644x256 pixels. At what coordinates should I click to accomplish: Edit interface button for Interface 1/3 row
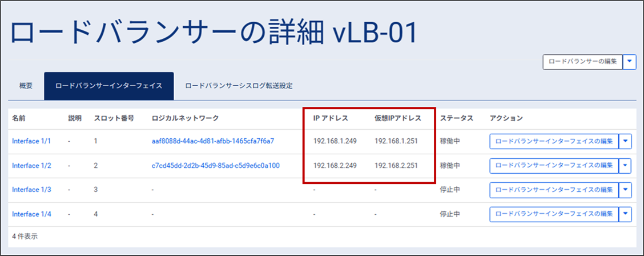[x=554, y=190]
